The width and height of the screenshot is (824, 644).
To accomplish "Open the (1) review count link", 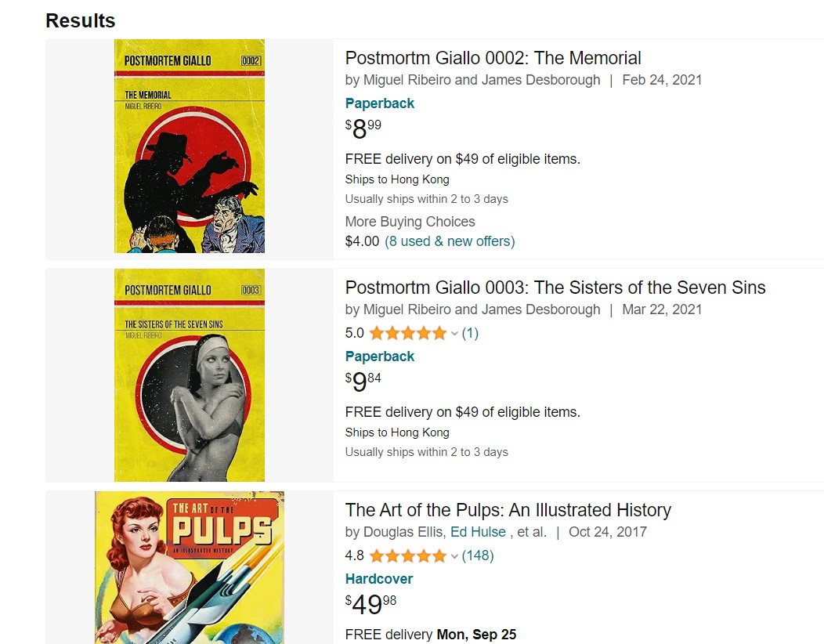I will point(470,333).
